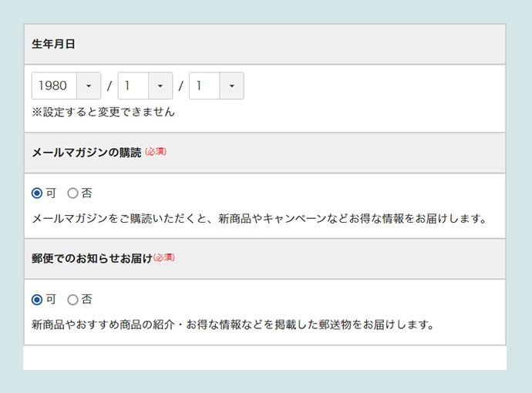532x393 pixels.
Task: Click the arrow button of the day selector
Action: (231, 86)
